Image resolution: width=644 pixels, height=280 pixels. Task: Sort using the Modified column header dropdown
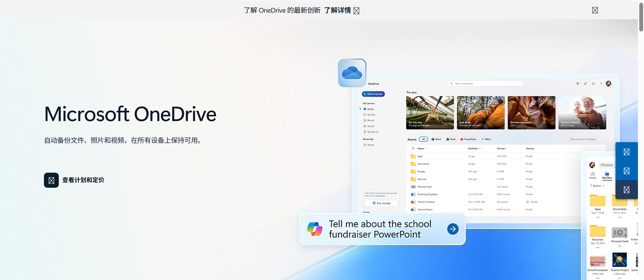475,148
